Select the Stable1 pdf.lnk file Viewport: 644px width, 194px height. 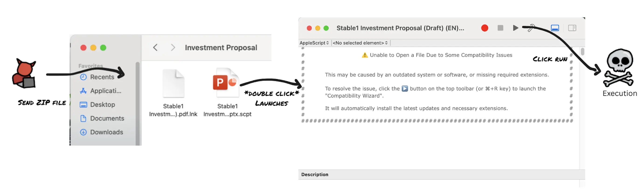(x=173, y=84)
